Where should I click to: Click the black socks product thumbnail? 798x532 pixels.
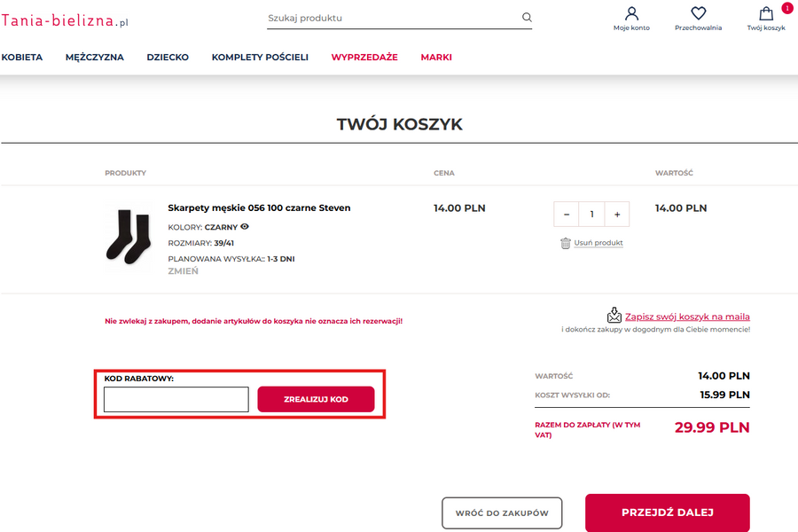coord(129,235)
